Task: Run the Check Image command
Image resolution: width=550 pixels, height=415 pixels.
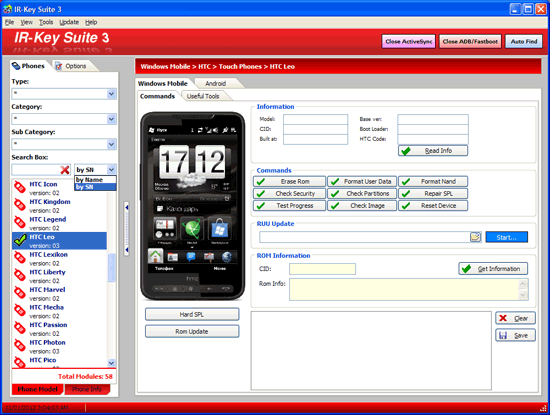Action: coord(362,206)
